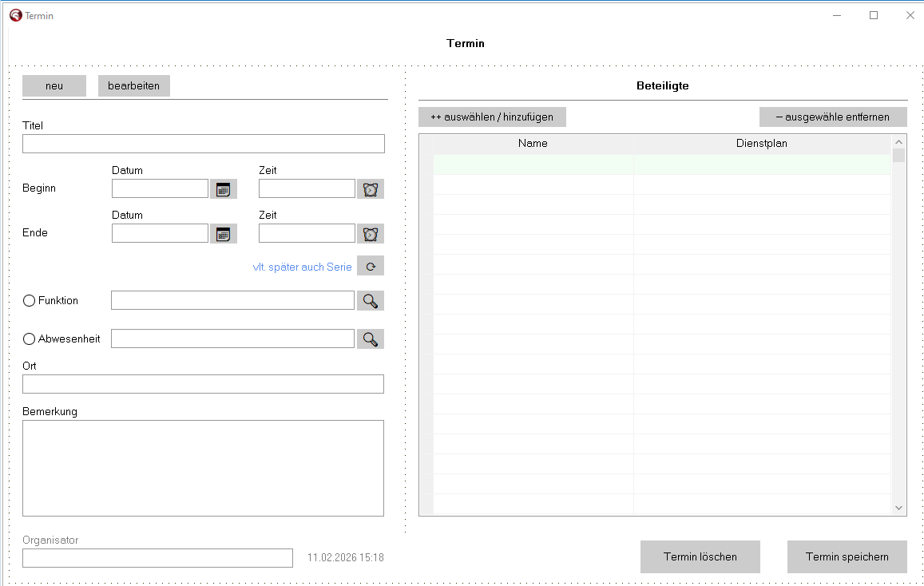924x586 pixels.
Task: Open clock picker for Ende time
Action: 370,234
